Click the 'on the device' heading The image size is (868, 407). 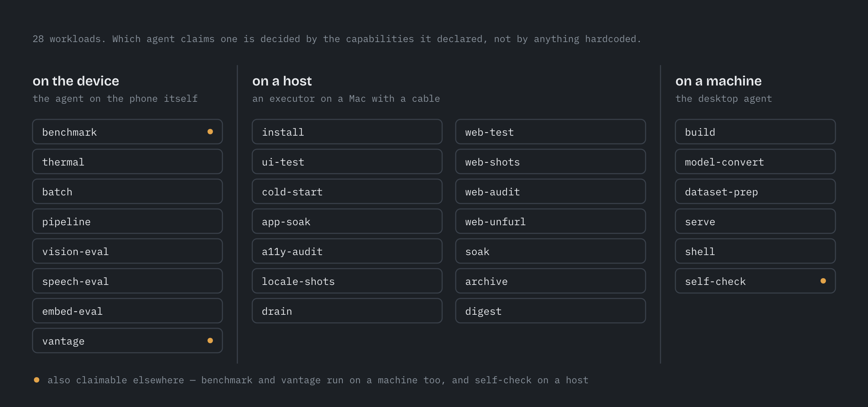click(x=76, y=81)
